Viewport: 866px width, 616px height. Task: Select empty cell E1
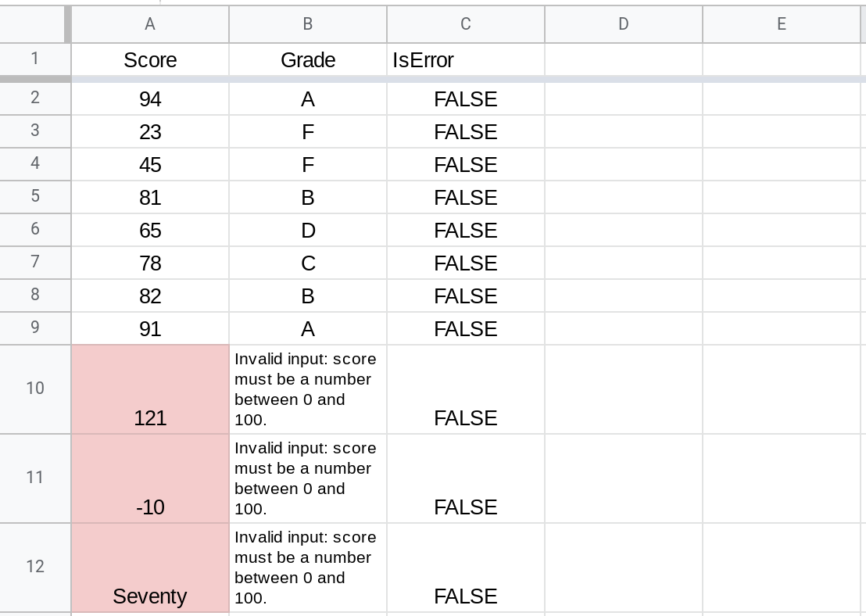(782, 59)
